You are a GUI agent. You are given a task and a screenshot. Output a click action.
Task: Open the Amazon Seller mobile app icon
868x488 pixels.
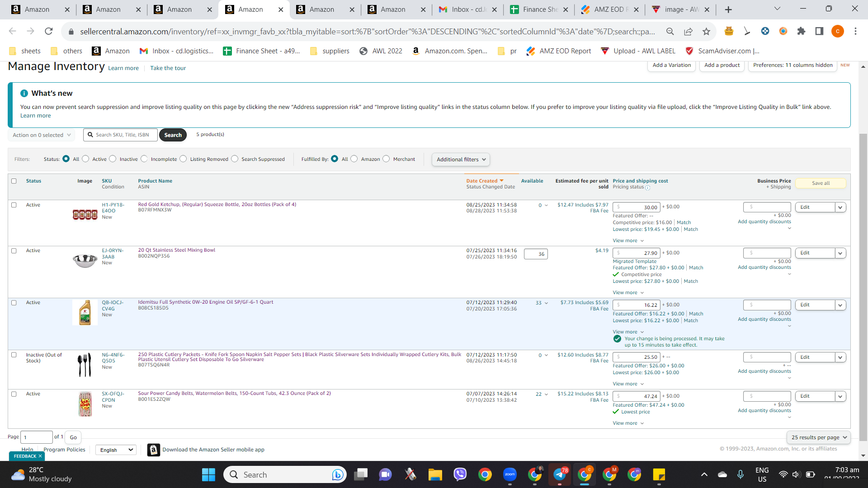pos(154,450)
